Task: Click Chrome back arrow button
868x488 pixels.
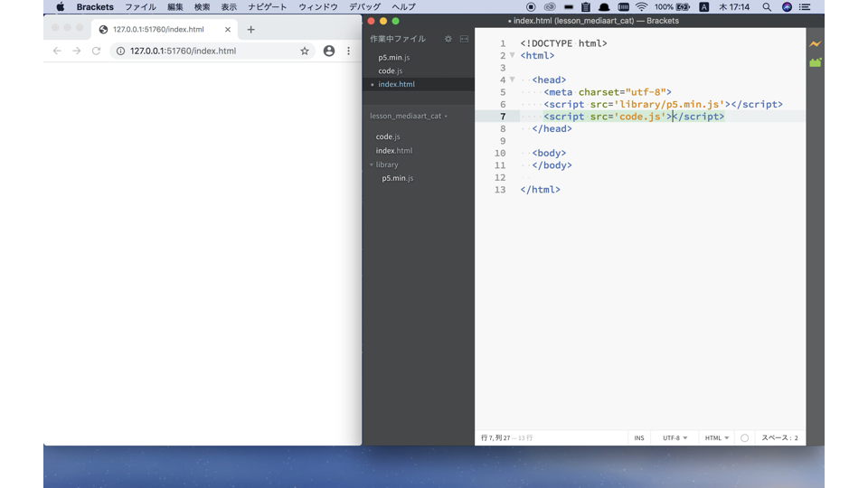Action: click(x=57, y=51)
